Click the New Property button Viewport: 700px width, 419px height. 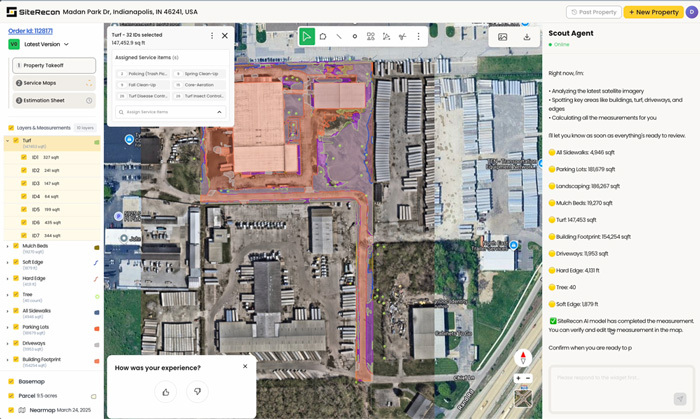[x=654, y=12]
